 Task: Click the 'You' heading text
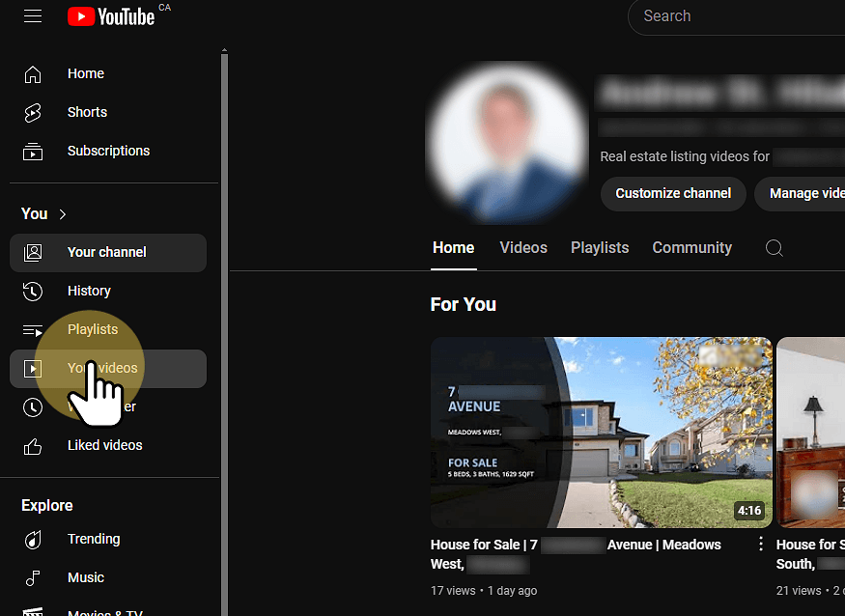click(x=35, y=214)
